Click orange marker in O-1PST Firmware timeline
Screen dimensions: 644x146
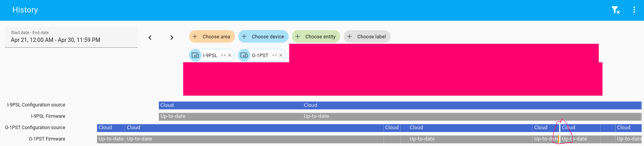[559, 139]
